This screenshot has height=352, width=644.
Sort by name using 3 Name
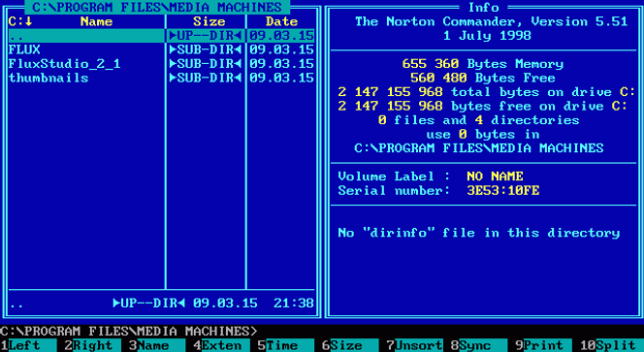tap(157, 345)
